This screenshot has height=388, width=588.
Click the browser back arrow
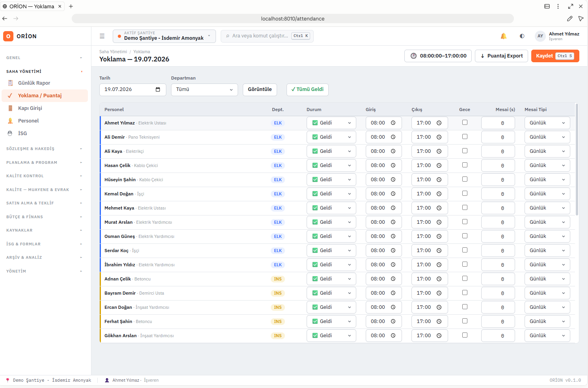[5, 19]
